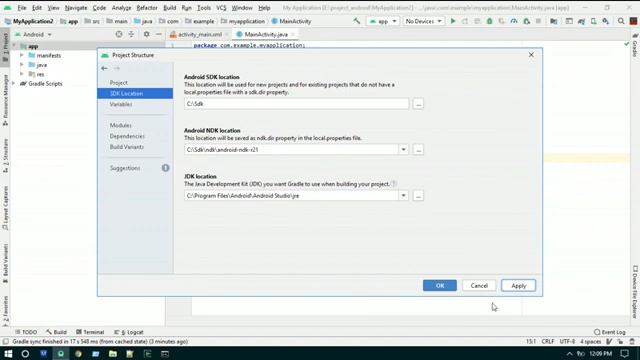Click the Cancel button
The width and height of the screenshot is (640, 360).
479,285
